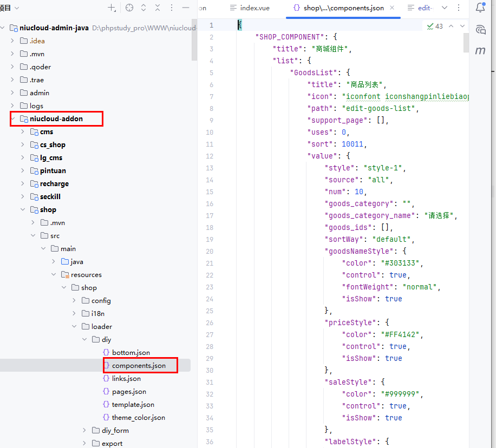Show the hidden editor tabs dropdown

point(445,8)
